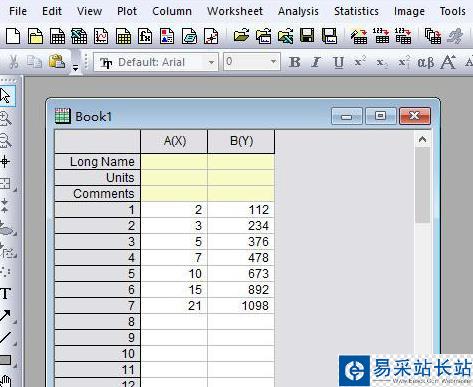Click the Save Template icon
This screenshot has width=473, height=387.
[x=329, y=36]
